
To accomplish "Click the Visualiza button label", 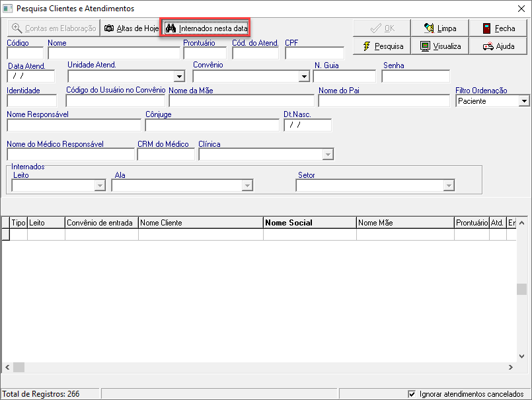I will [447, 46].
